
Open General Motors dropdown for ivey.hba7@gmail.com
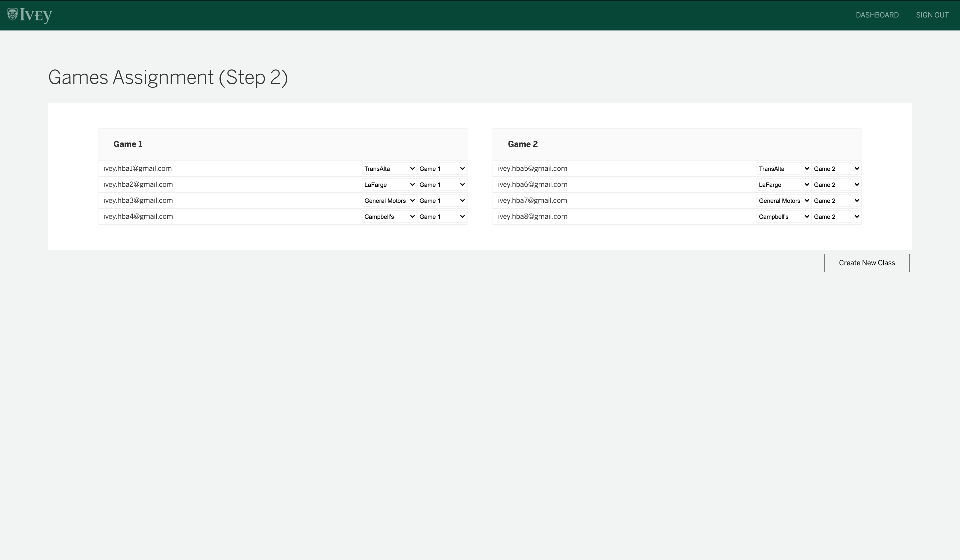click(783, 201)
